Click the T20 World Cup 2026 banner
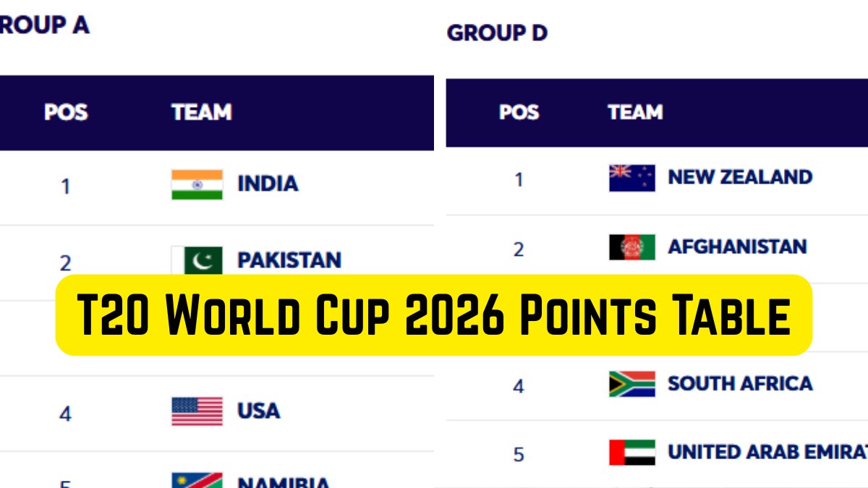868x488 pixels. (x=434, y=315)
